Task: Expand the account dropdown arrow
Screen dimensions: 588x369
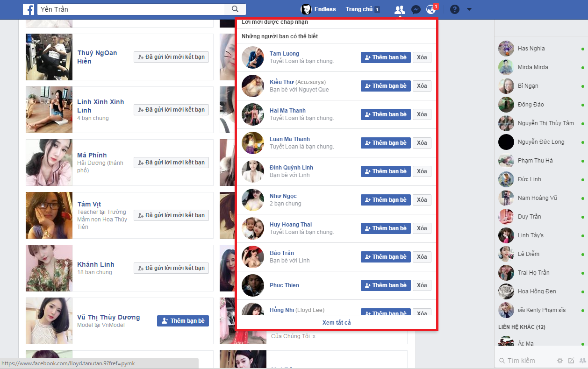Action: pos(469,9)
